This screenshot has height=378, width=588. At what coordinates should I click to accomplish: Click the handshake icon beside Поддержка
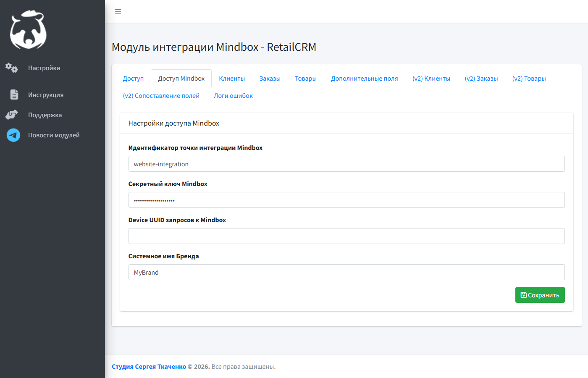click(12, 115)
